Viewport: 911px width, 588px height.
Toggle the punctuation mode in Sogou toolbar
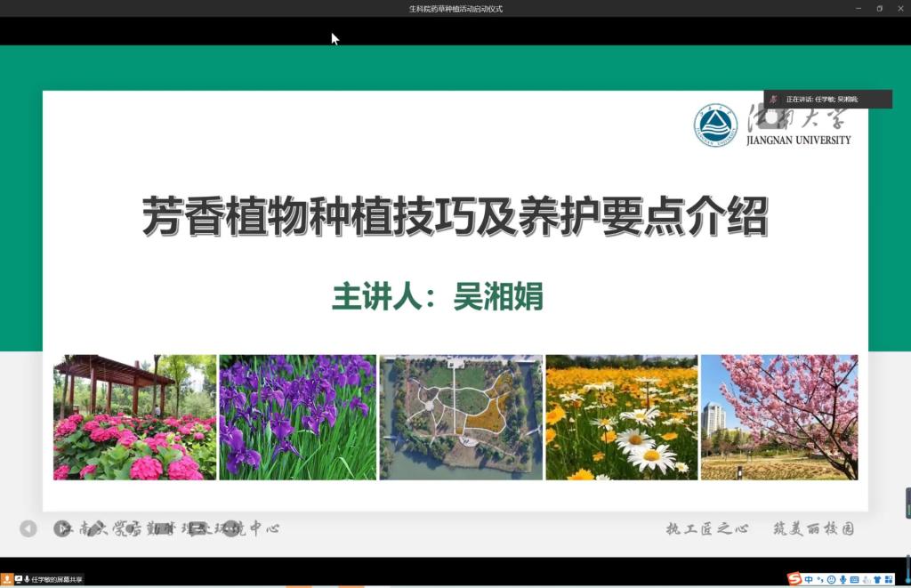[820, 579]
